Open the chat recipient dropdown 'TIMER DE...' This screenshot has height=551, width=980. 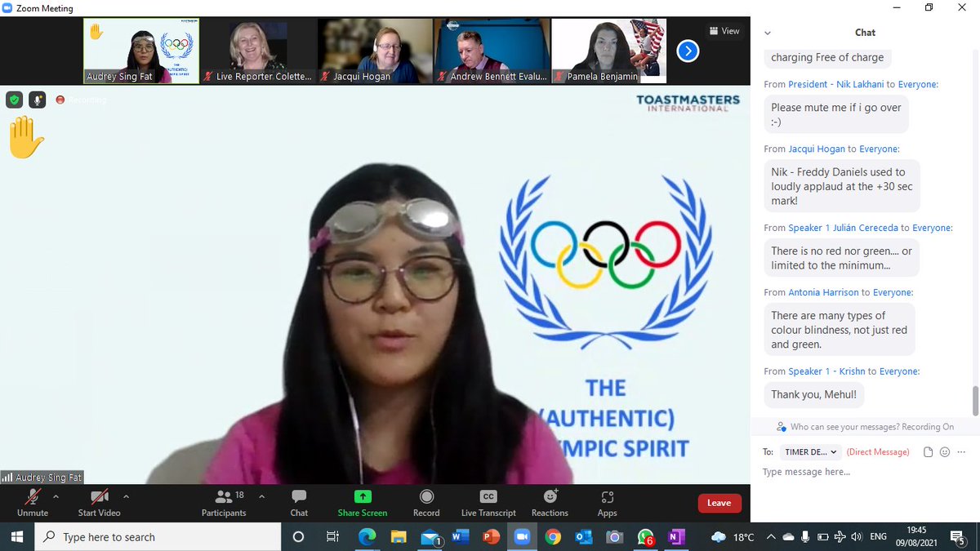tap(811, 451)
